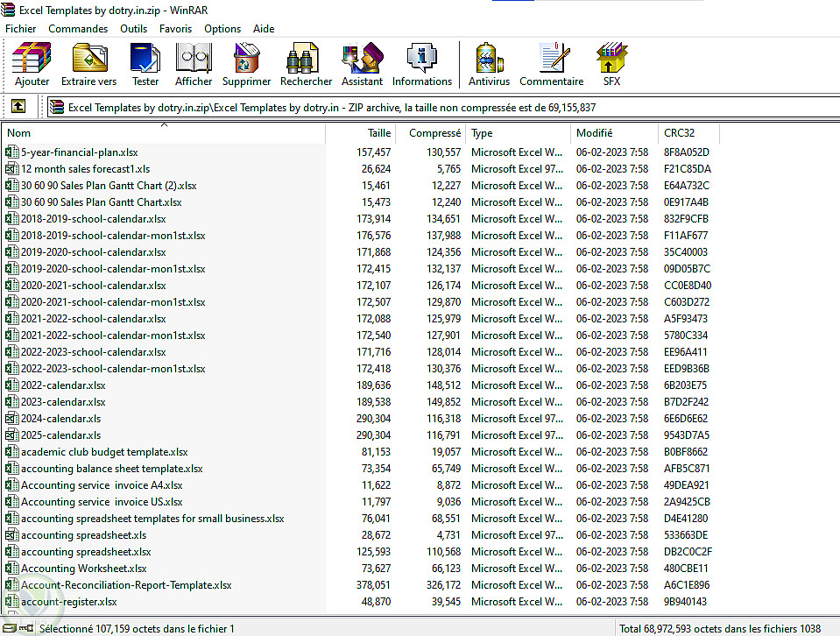Sort by Nom column header
Screen dimensions: 840x636
pos(164,133)
